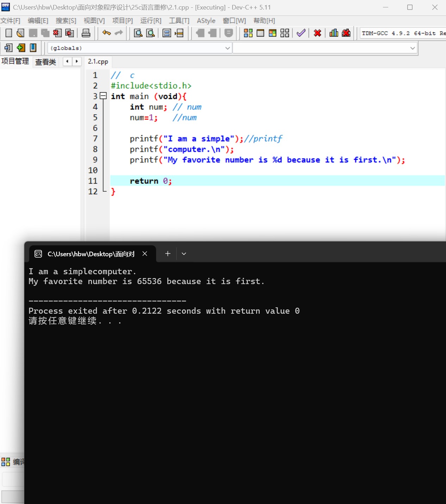This screenshot has width=446, height=504.
Task: Click the Run program window icon
Action: pyautogui.click(x=260, y=33)
